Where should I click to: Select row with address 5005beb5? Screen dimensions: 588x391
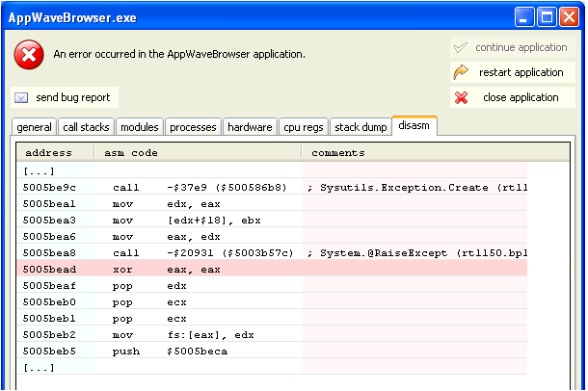click(x=272, y=352)
